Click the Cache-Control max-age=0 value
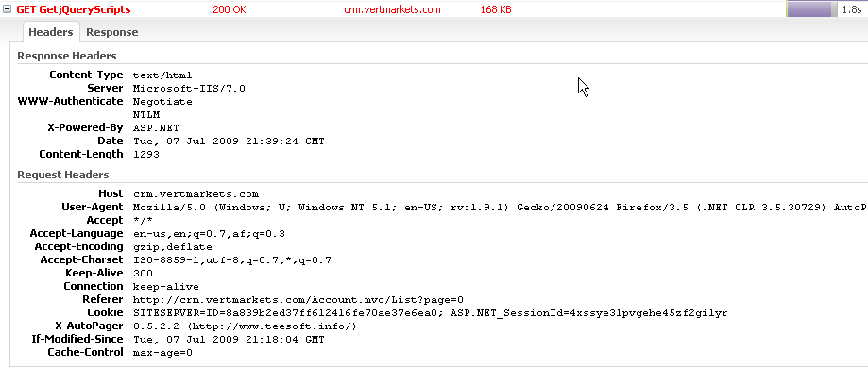 [162, 353]
